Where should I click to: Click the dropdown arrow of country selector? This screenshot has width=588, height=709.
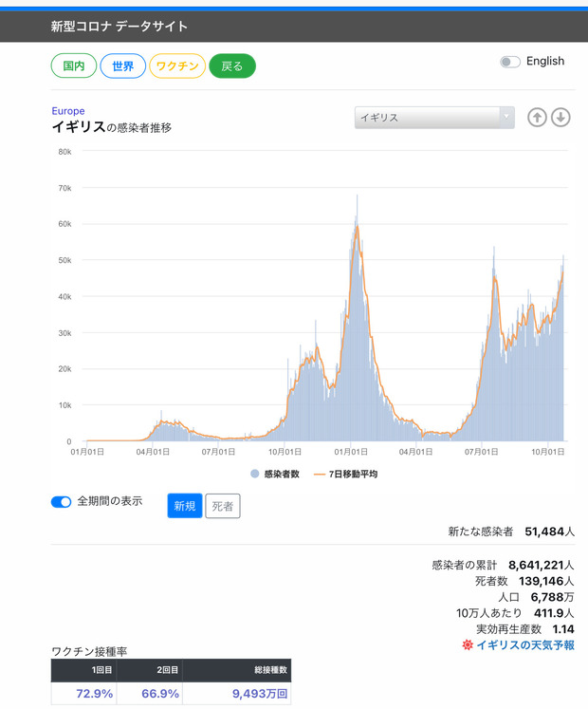[x=506, y=118]
